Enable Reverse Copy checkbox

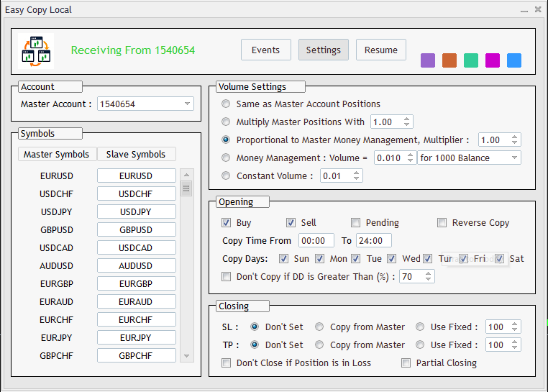(442, 223)
